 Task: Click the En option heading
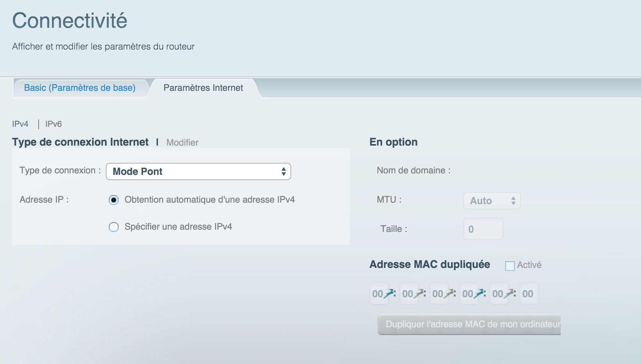[x=393, y=142]
